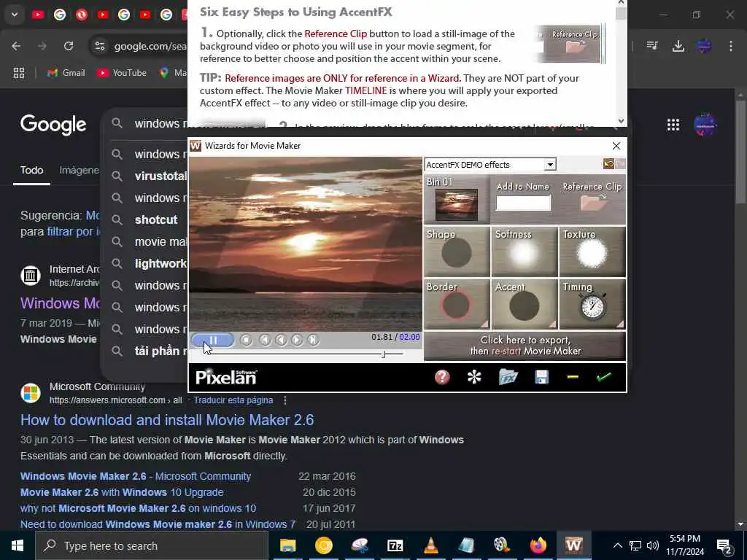Click here to export the effect
This screenshot has height=560, width=747.
pos(525,346)
